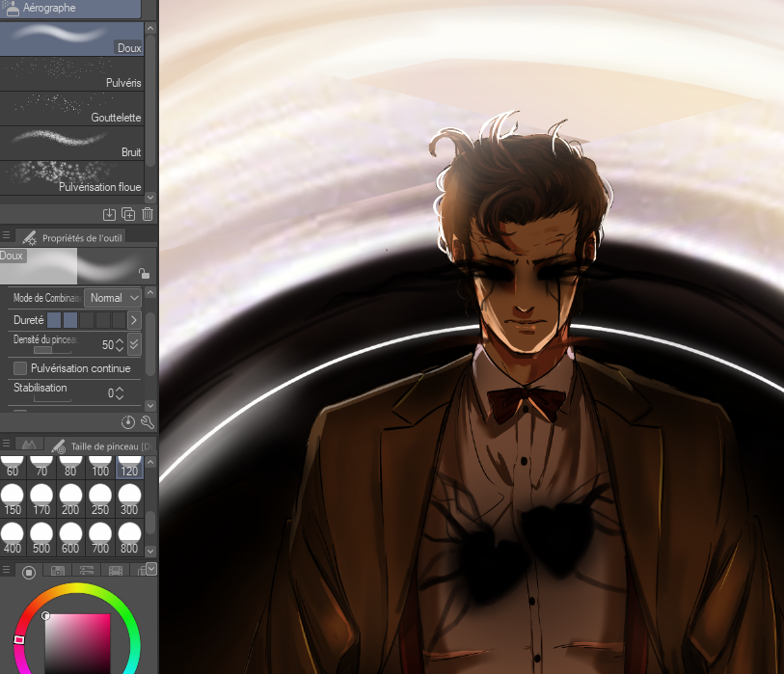Select brush size 70
This screenshot has width=784, height=674.
[41, 467]
